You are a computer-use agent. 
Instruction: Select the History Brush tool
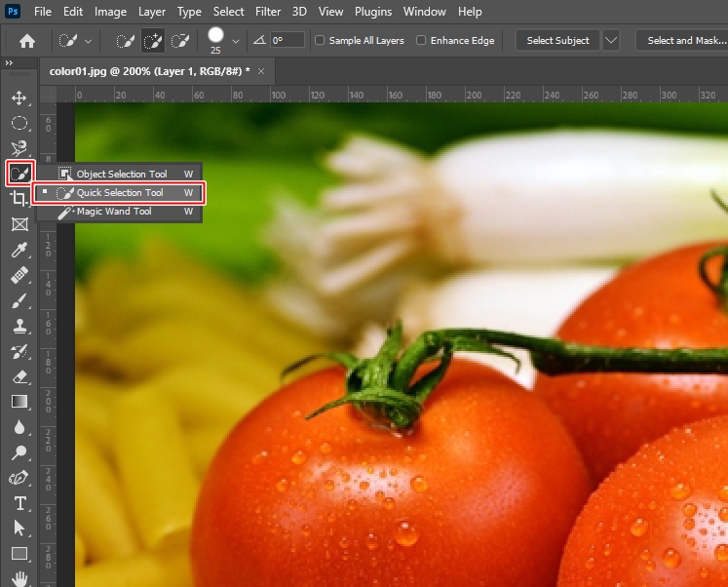19,352
